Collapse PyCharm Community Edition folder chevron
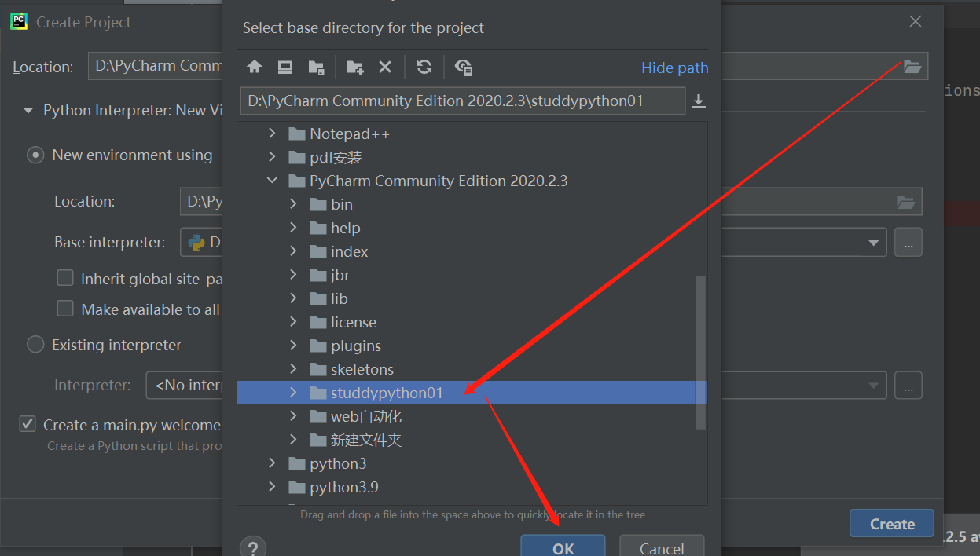 pos(272,181)
